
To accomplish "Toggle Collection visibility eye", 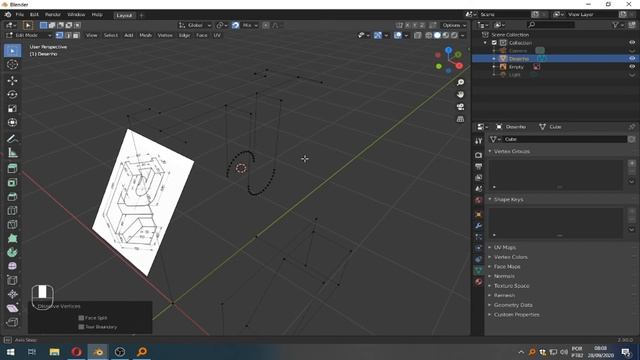I will coord(632,42).
